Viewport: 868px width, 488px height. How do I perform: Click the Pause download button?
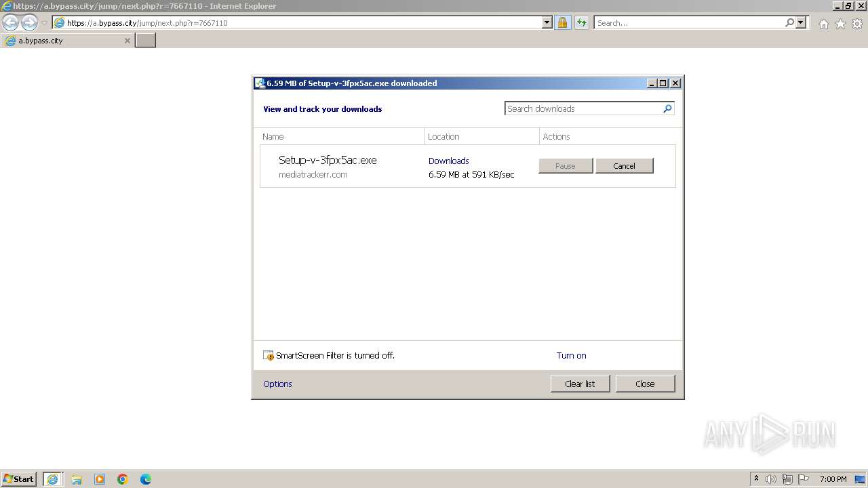coord(566,166)
